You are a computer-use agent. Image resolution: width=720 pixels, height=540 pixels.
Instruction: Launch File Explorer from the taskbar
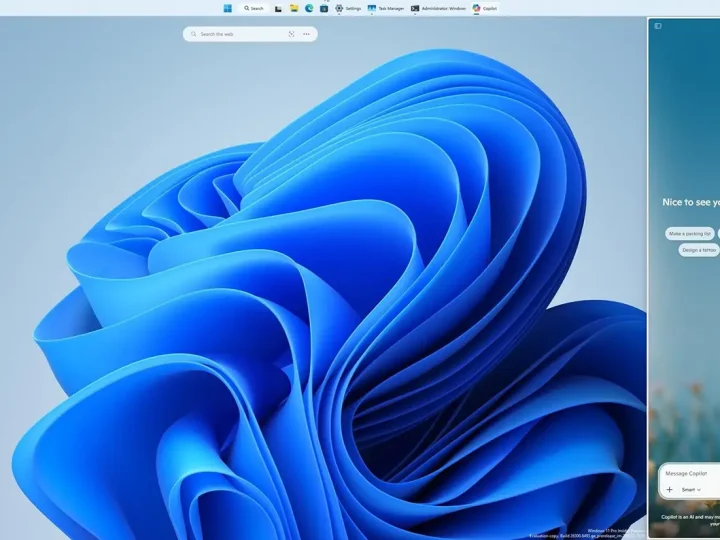click(294, 8)
